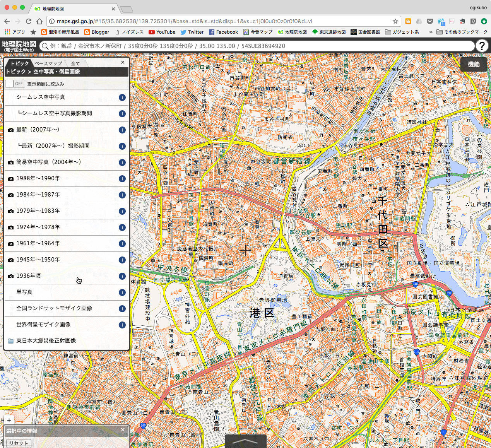The image size is (491, 448).
Task: Bookmark page with the star icon
Action: pos(395,21)
